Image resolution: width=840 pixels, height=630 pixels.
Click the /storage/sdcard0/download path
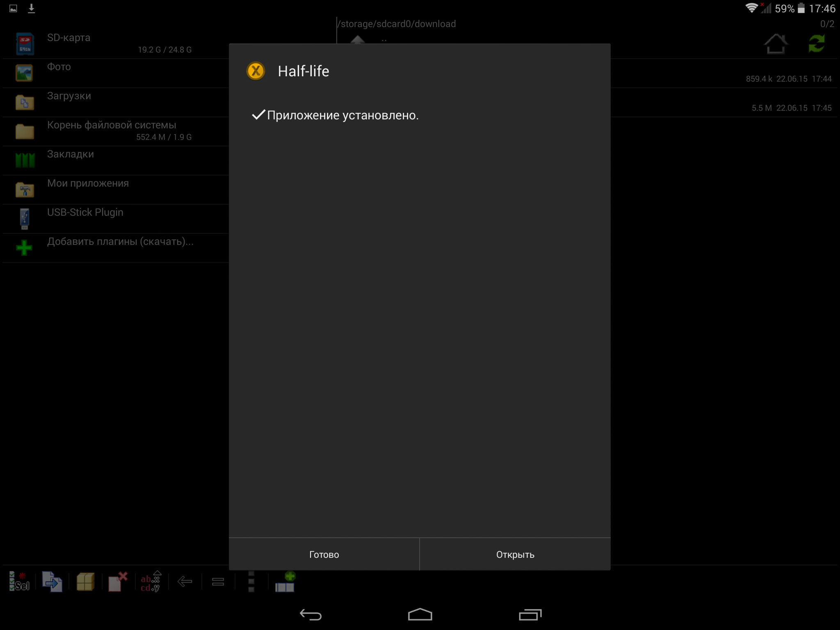click(397, 24)
